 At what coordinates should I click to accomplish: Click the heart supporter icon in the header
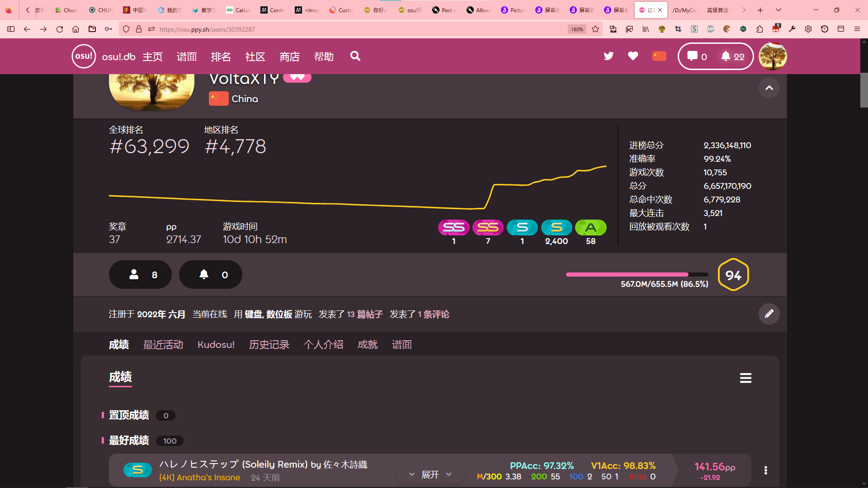tap(633, 56)
